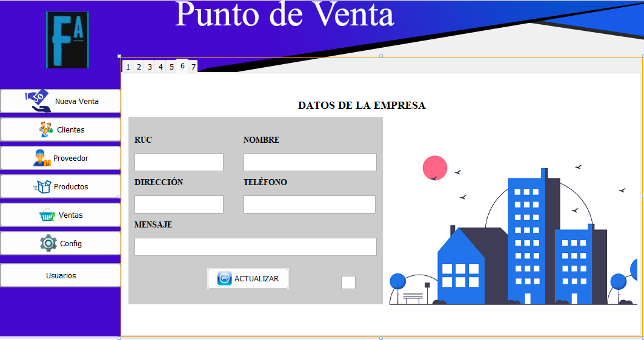The width and height of the screenshot is (644, 340).
Task: Show the Ventas section
Action: pyautogui.click(x=61, y=215)
